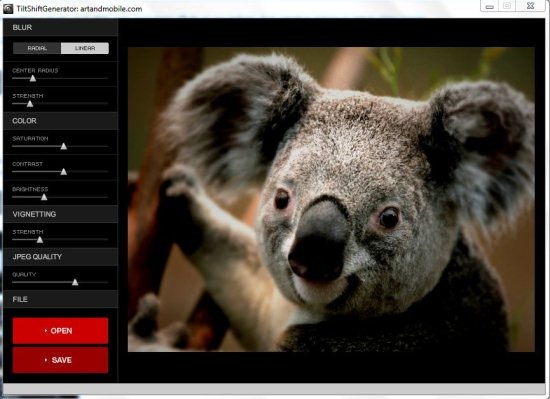550x399 pixels.
Task: Select the Radial blur mode
Action: pyautogui.click(x=37, y=48)
